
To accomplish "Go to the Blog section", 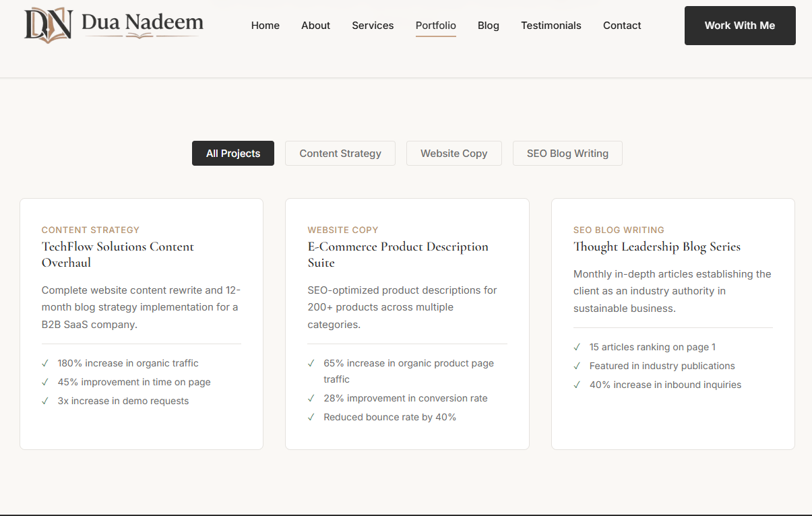I will [488, 26].
